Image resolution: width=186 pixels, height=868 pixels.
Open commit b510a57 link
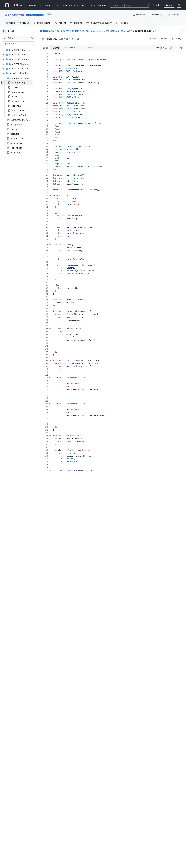tap(154, 39)
